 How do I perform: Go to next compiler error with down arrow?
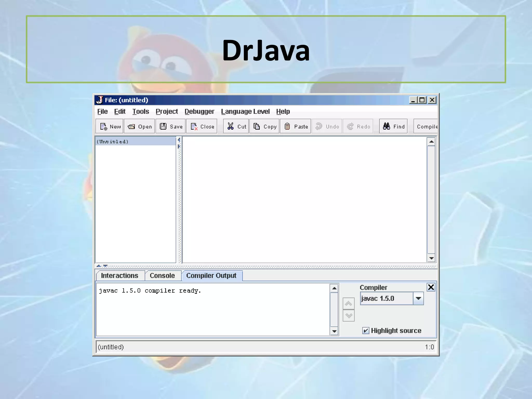click(x=349, y=316)
